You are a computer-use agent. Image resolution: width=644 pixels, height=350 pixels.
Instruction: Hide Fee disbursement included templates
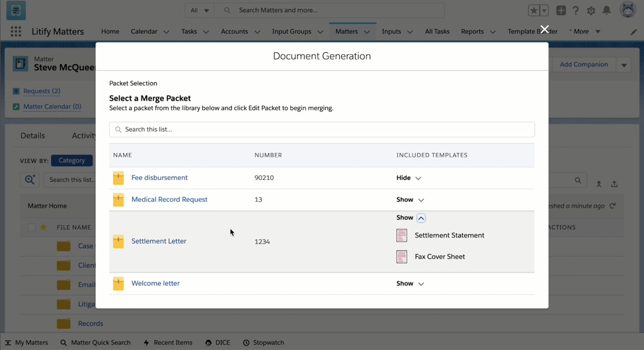[x=409, y=178]
